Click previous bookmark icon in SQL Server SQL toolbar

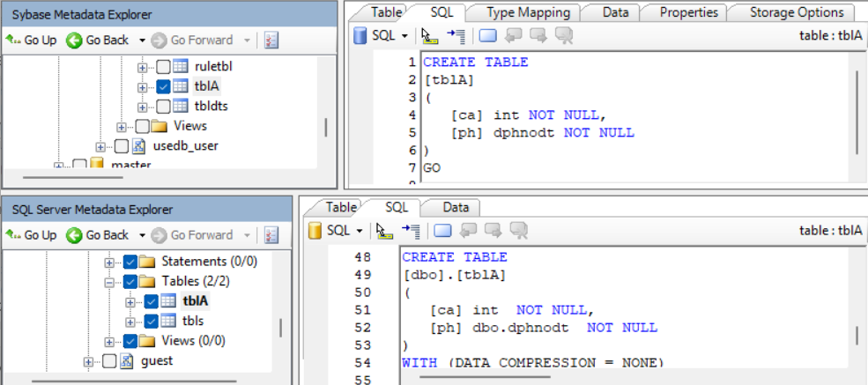pos(469,230)
